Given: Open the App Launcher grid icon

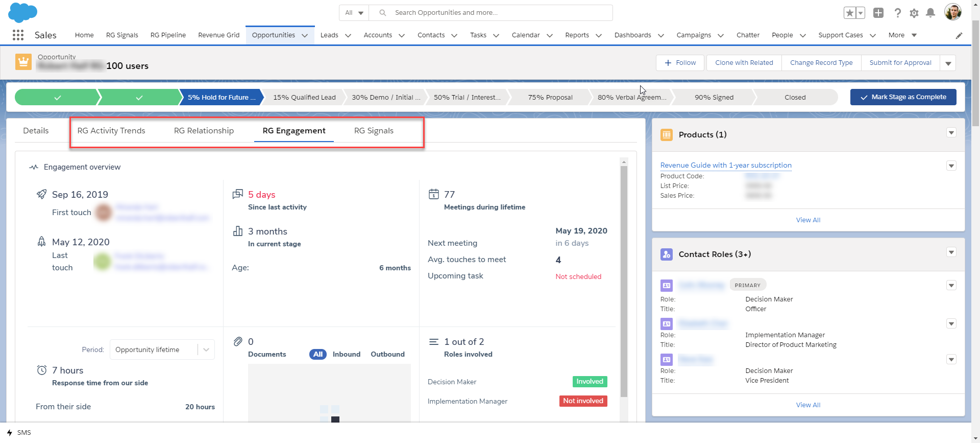Looking at the screenshot, I should [18, 35].
